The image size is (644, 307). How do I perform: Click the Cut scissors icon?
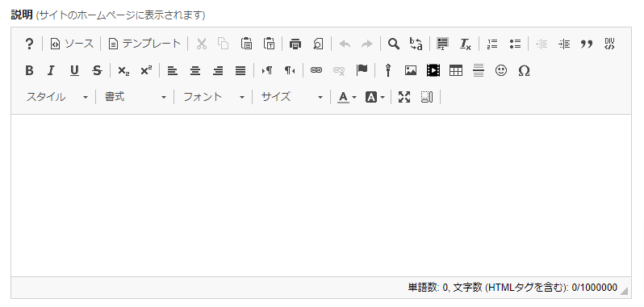coord(201,44)
